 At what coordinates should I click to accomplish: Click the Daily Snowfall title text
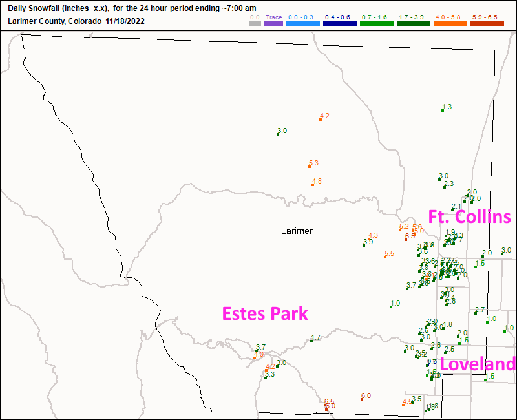132,8
